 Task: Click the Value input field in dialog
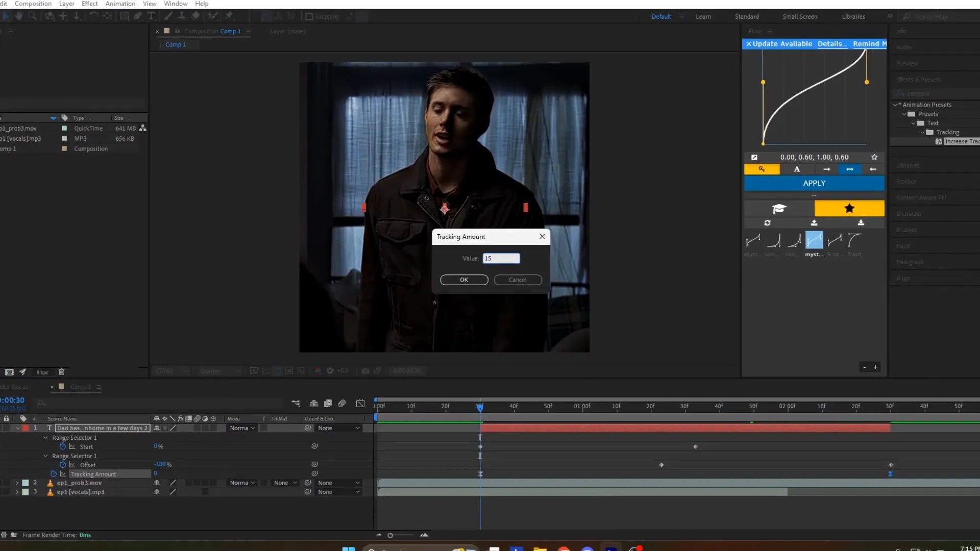[x=501, y=258]
